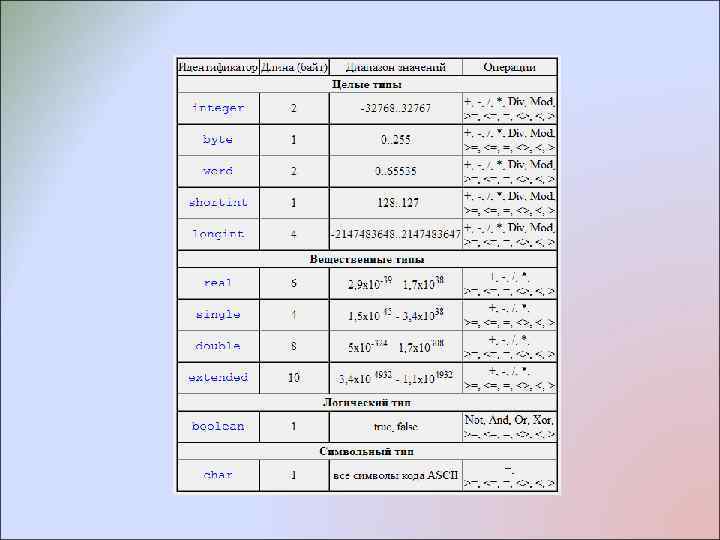
Task: Click 'все символы кода ASCII' cell
Action: coord(395,475)
